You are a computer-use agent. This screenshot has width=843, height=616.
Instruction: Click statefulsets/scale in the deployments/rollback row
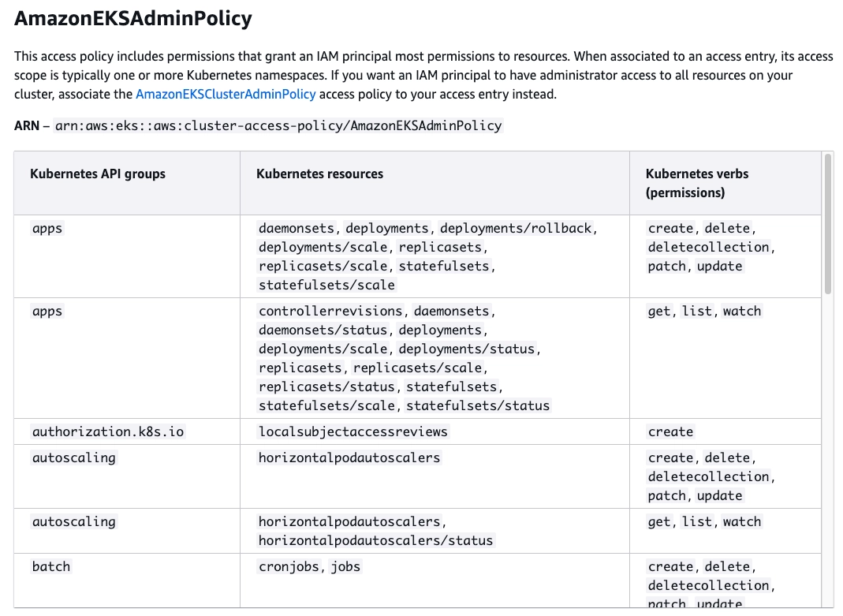[x=326, y=285]
